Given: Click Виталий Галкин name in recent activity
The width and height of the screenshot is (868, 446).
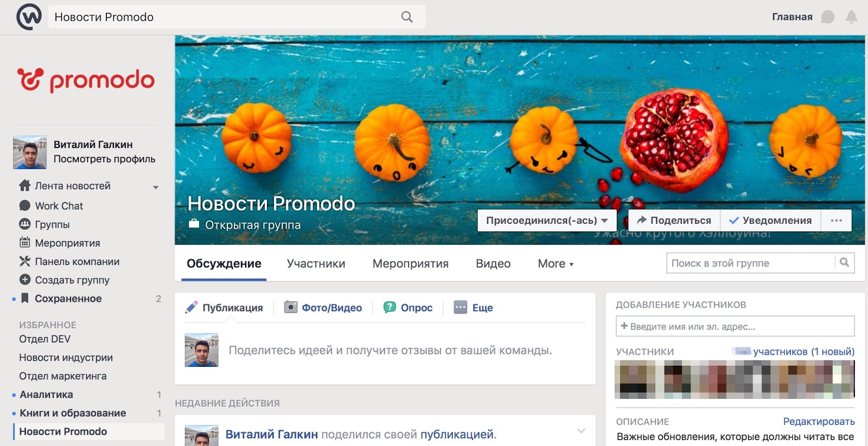Looking at the screenshot, I should point(271,434).
